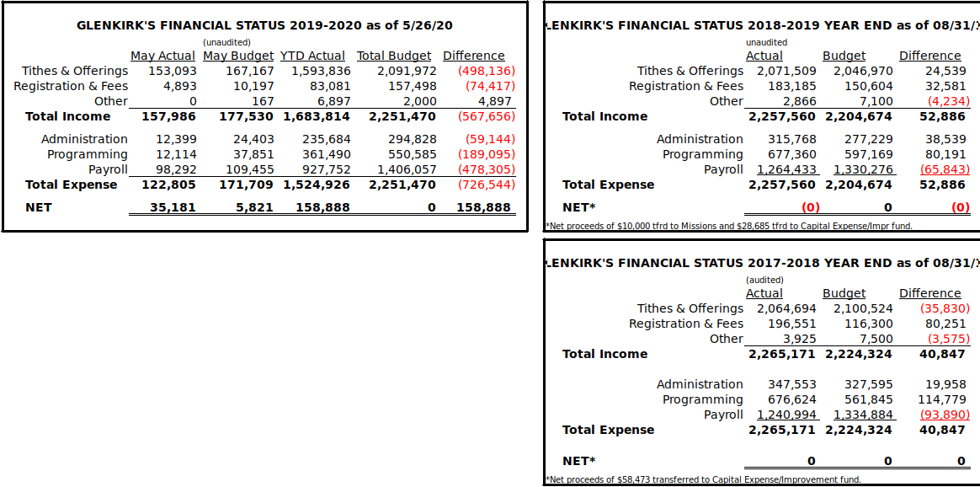Select YTD programming value 361,490
Image resolution: width=980 pixels, height=487 pixels.
pos(327,154)
